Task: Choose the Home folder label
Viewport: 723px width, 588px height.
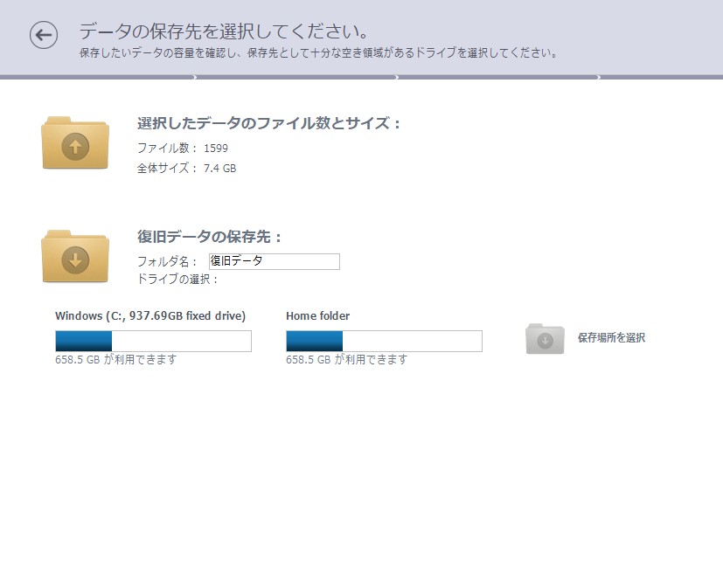Action: pos(317,316)
